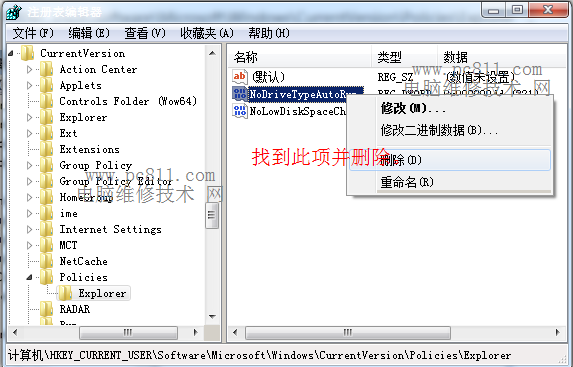Screen dimensions: 573x367
Task: Click the tree pane scroll right arrow
Action: click(196, 332)
